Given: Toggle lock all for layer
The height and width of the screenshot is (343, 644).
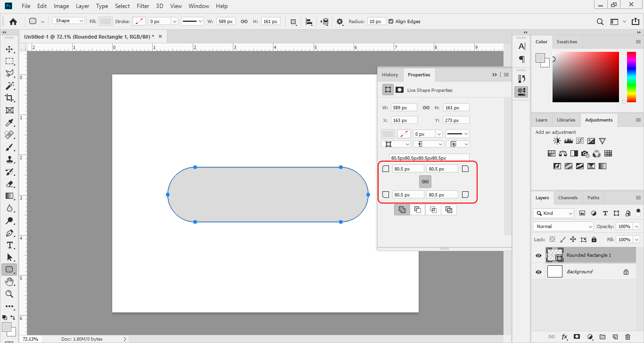Looking at the screenshot, I should point(594,239).
